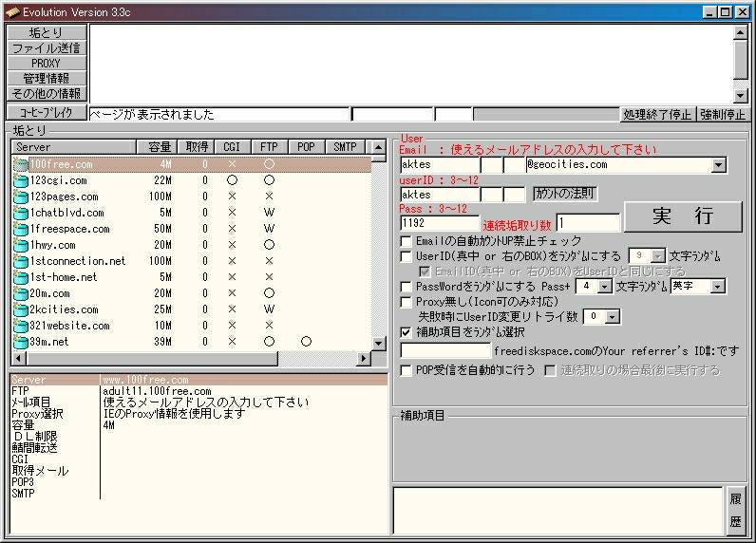This screenshot has width=756, height=543.
Task: Click the 2kcities.com server icon
Action: [21, 309]
